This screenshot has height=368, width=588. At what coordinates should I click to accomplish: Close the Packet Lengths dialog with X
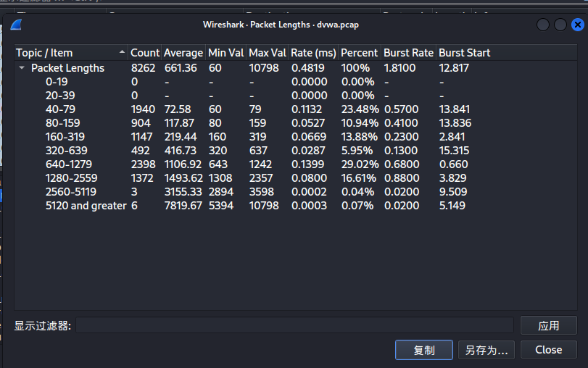coord(578,25)
